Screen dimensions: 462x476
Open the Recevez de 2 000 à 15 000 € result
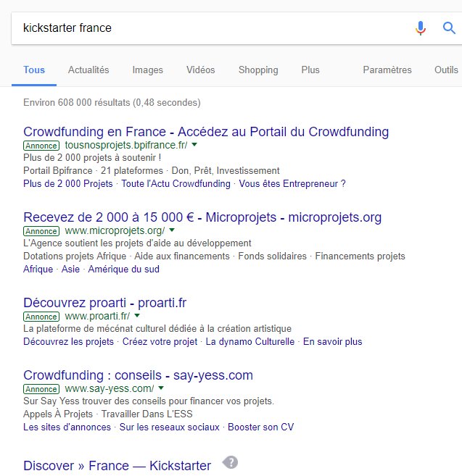point(202,217)
